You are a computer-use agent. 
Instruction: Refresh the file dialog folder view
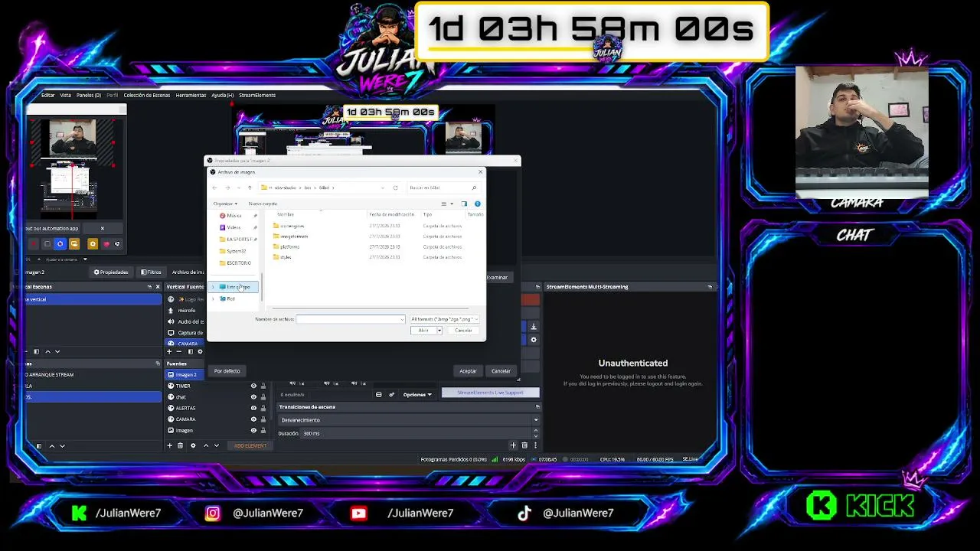(x=395, y=187)
